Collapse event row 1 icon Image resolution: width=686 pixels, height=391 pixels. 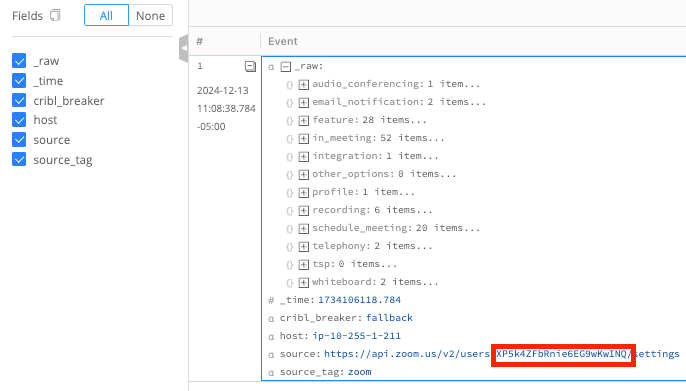(x=250, y=66)
